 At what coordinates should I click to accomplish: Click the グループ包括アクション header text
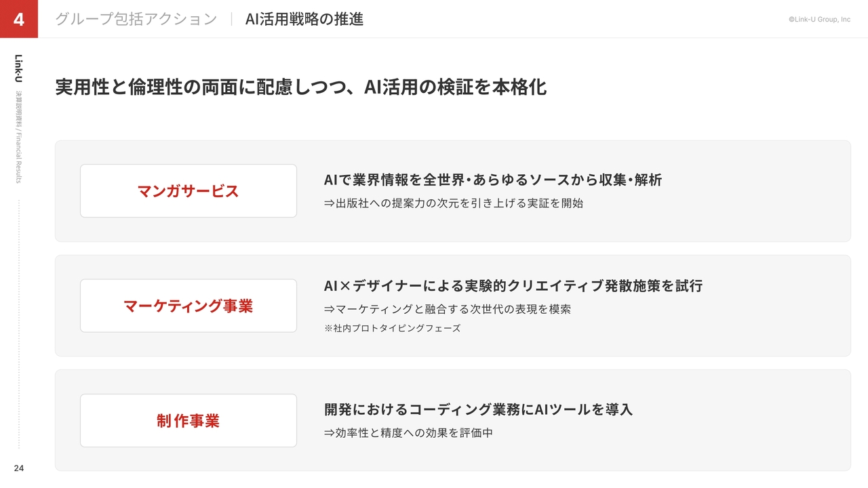[136, 19]
